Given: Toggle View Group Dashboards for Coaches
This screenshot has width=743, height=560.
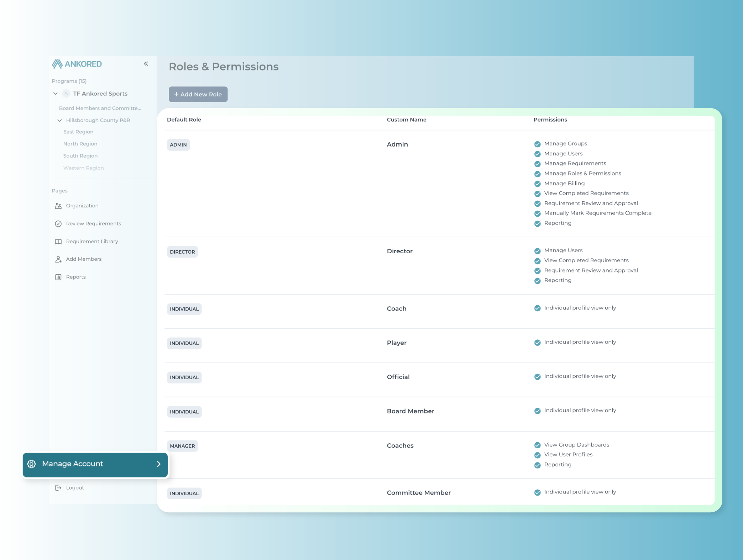Looking at the screenshot, I should [537, 445].
